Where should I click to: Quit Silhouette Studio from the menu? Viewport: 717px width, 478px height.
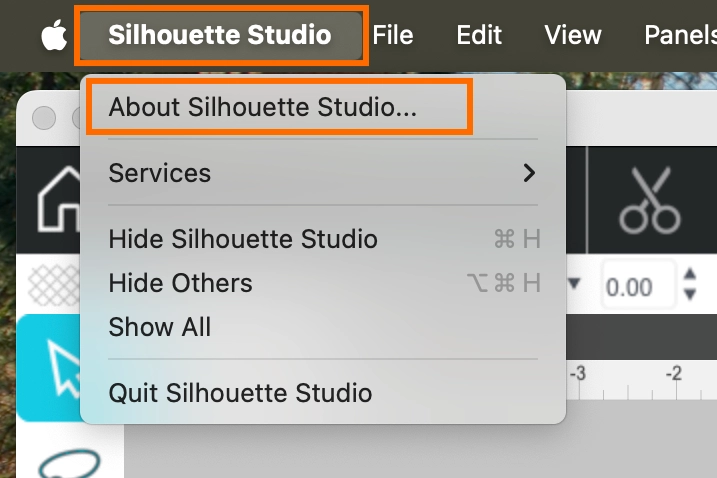pyautogui.click(x=240, y=393)
